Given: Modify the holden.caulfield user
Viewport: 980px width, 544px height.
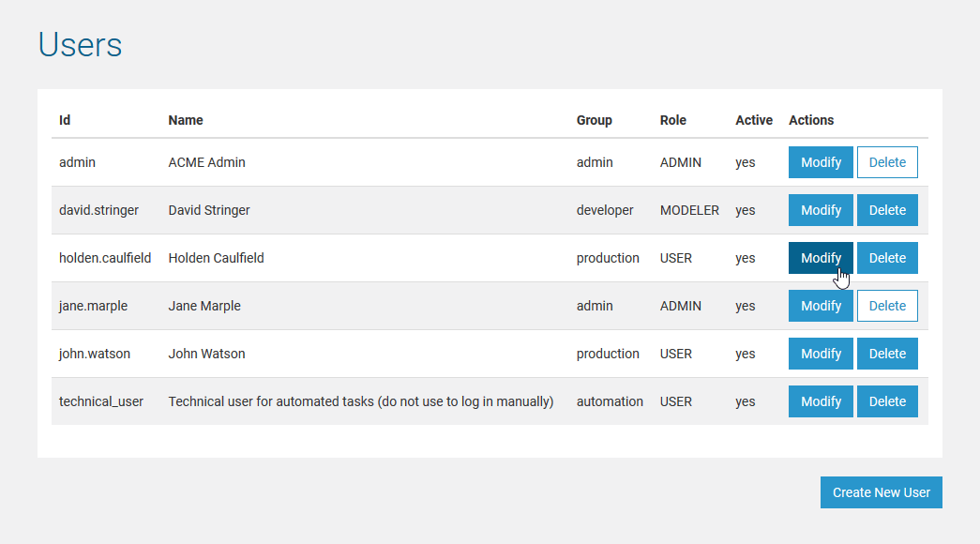Looking at the screenshot, I should click(x=821, y=258).
